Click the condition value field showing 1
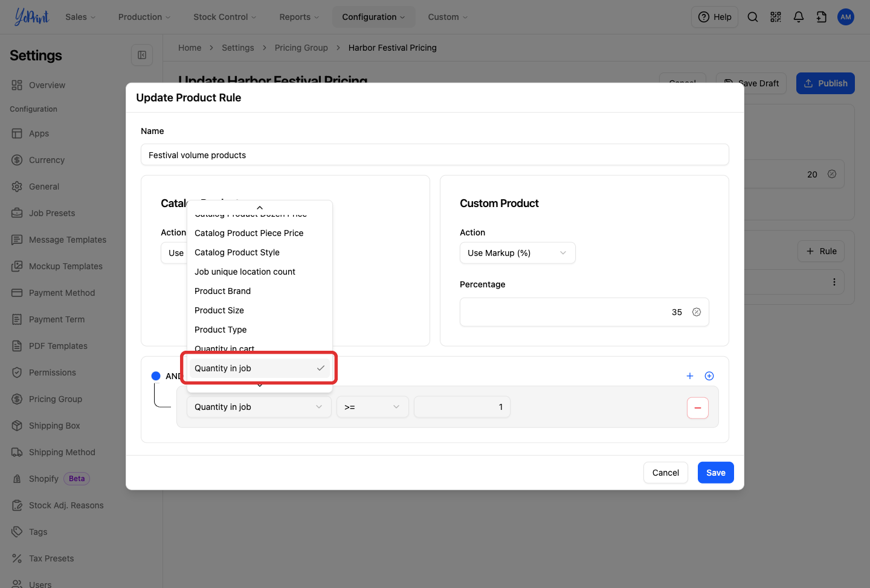This screenshot has height=588, width=870. point(462,407)
